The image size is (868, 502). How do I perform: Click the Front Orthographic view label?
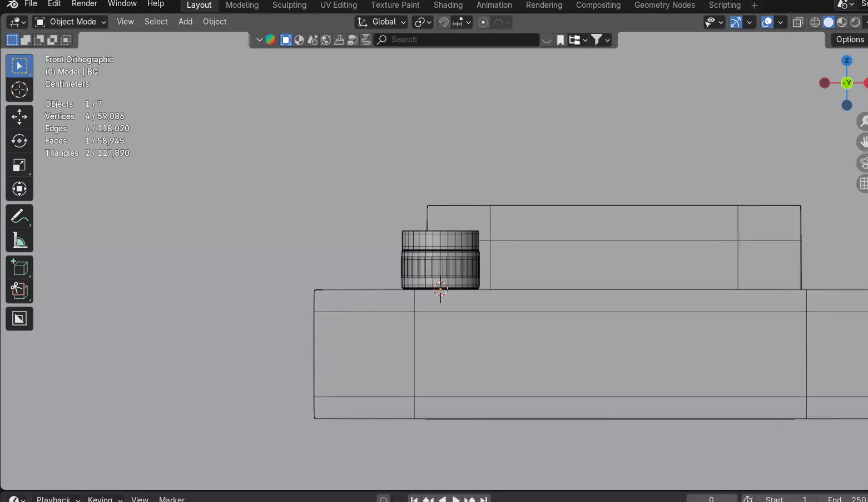point(79,60)
